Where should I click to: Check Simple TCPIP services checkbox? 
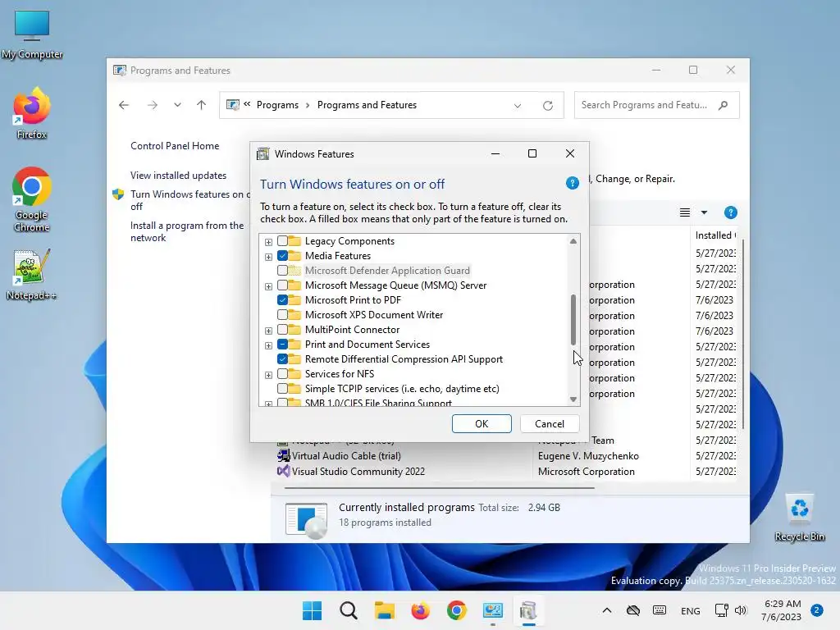click(282, 388)
